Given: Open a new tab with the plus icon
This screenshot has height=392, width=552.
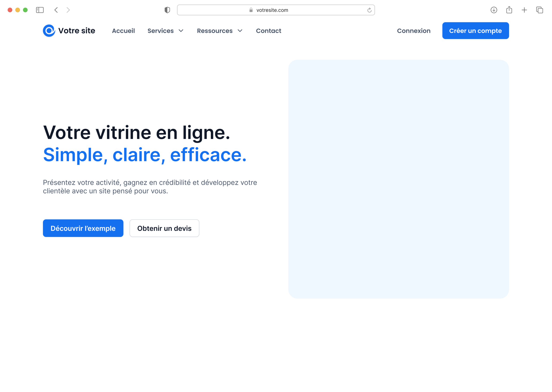Looking at the screenshot, I should [x=524, y=10].
